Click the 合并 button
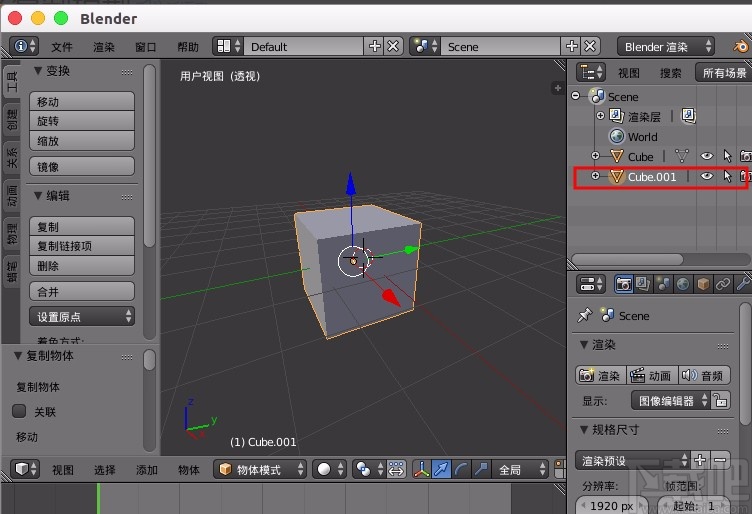Viewport: 752px width, 514px height. pyautogui.click(x=82, y=292)
